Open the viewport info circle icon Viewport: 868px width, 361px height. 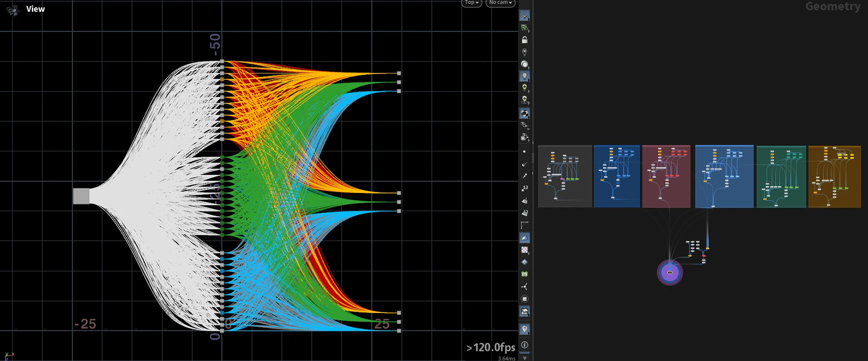click(x=525, y=345)
